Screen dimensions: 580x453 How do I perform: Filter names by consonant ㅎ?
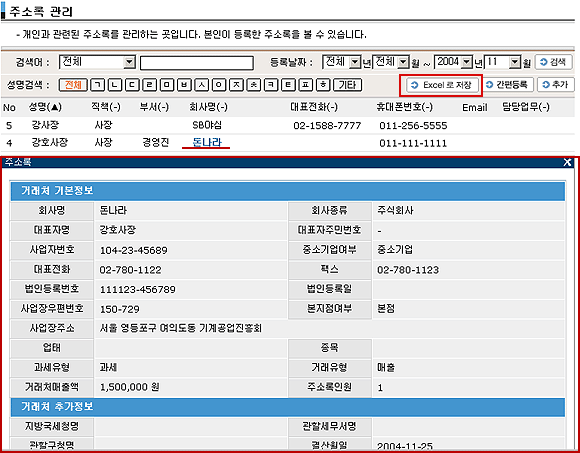coord(323,85)
